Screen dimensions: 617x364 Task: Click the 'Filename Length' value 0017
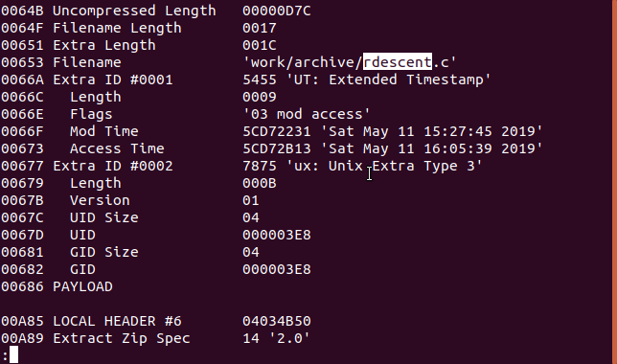260,28
